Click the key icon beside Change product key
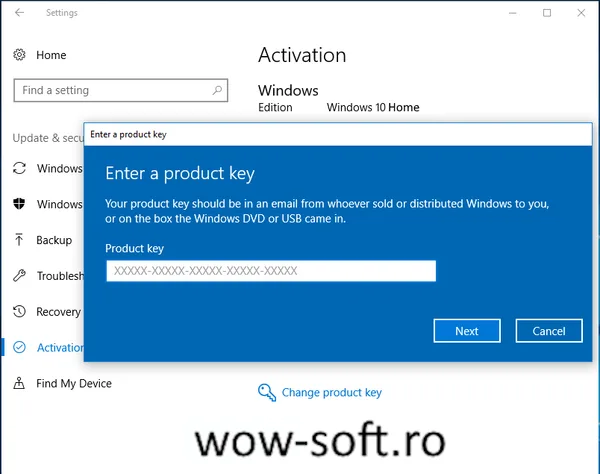 [x=267, y=393]
